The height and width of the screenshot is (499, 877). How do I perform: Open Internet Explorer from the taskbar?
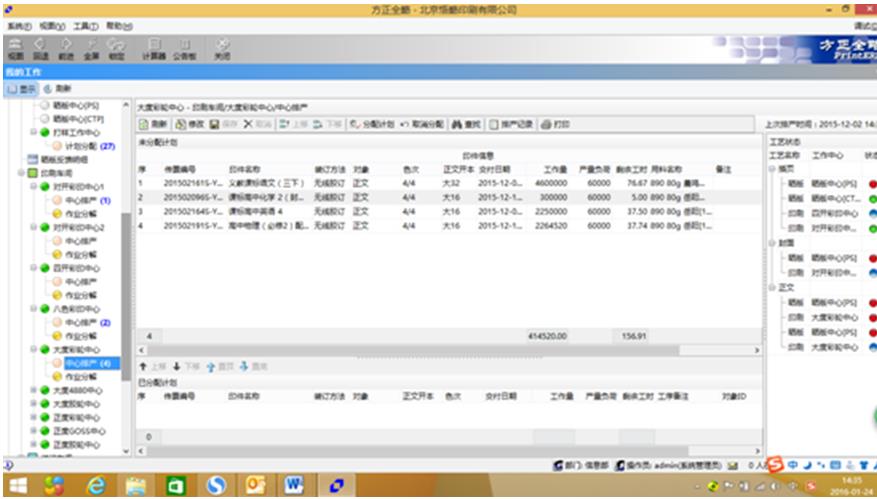pyautogui.click(x=97, y=485)
